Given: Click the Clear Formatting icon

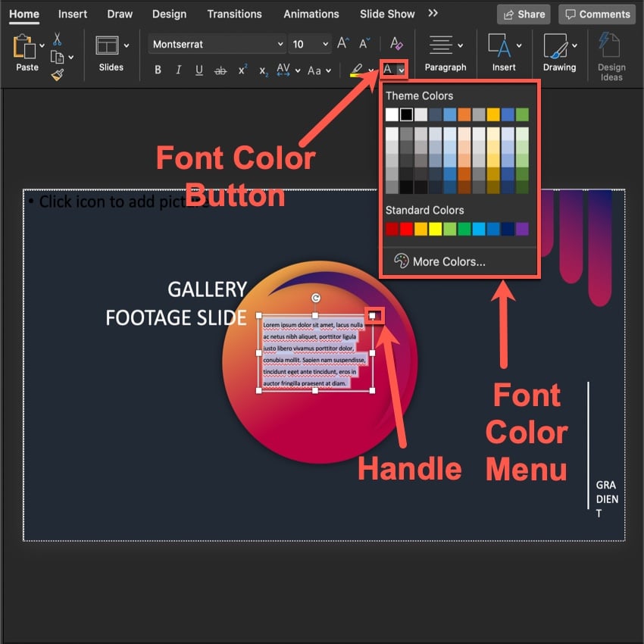Looking at the screenshot, I should tap(395, 45).
